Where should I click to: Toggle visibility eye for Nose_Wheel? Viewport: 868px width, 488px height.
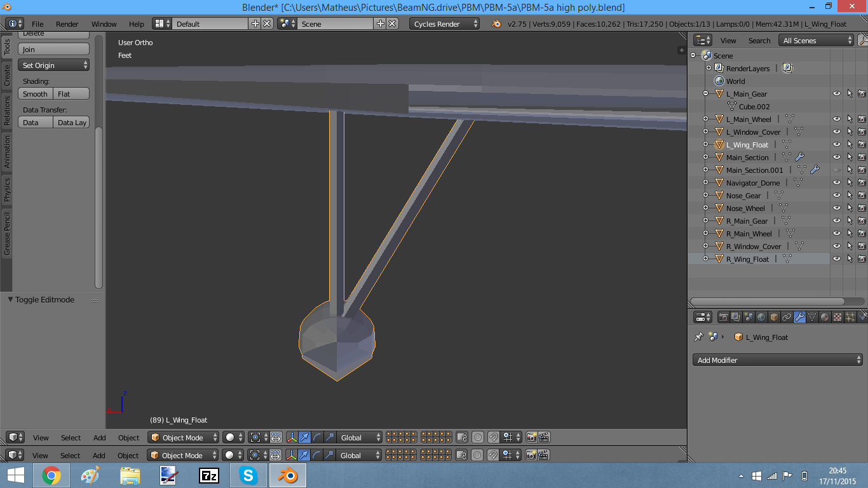(x=837, y=208)
